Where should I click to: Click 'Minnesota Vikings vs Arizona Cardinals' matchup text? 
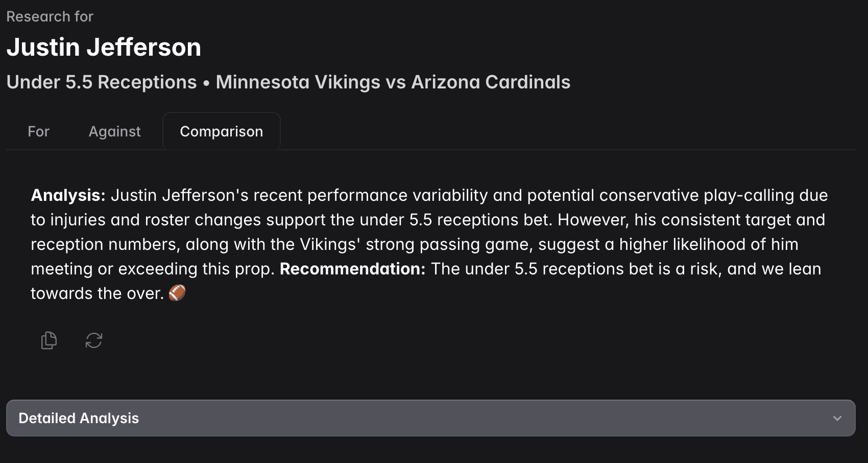393,82
